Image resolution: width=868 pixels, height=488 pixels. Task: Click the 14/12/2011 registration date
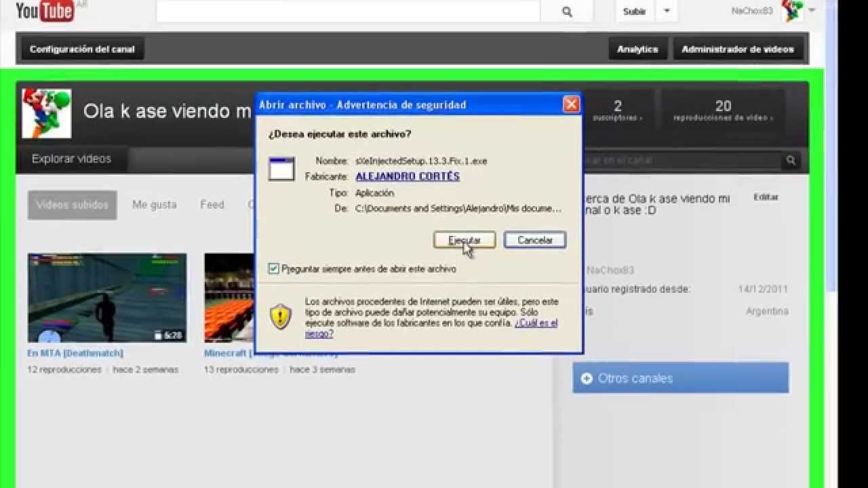pos(763,289)
